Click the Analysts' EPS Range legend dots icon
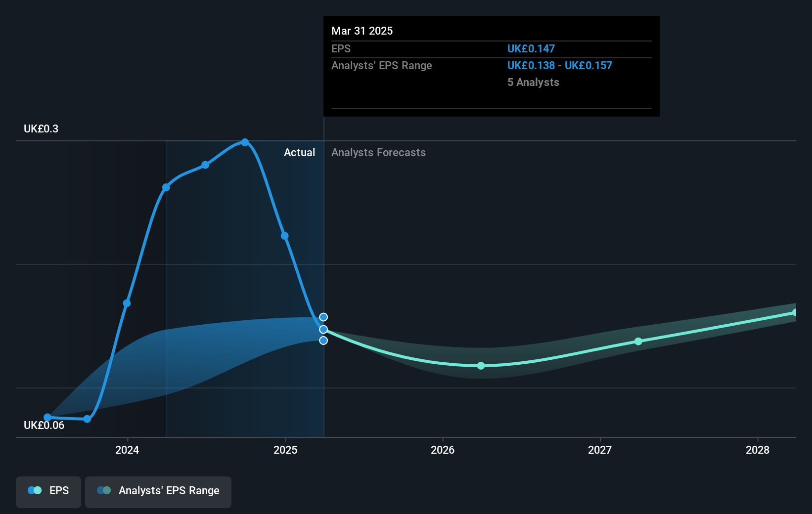Image resolution: width=812 pixels, height=514 pixels. pyautogui.click(x=104, y=490)
